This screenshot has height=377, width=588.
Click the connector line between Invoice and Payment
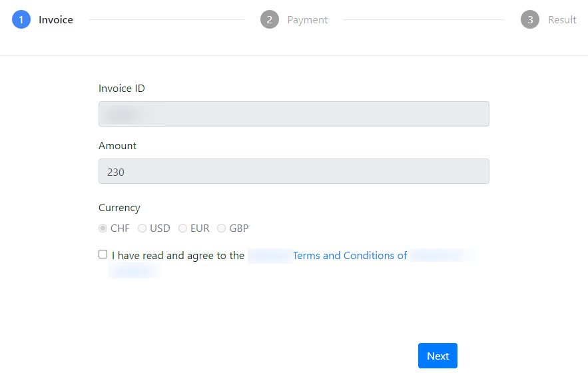pos(166,20)
